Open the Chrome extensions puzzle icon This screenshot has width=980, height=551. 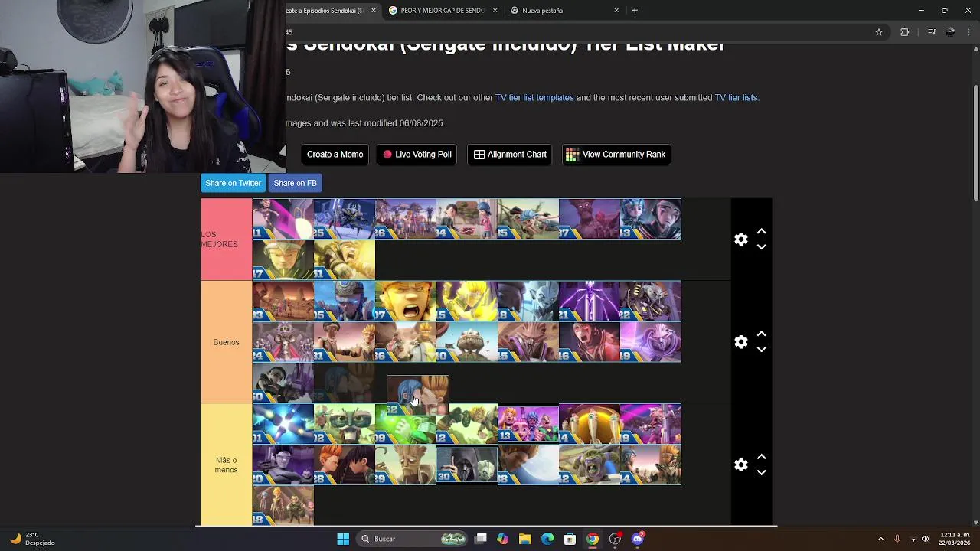point(905,32)
